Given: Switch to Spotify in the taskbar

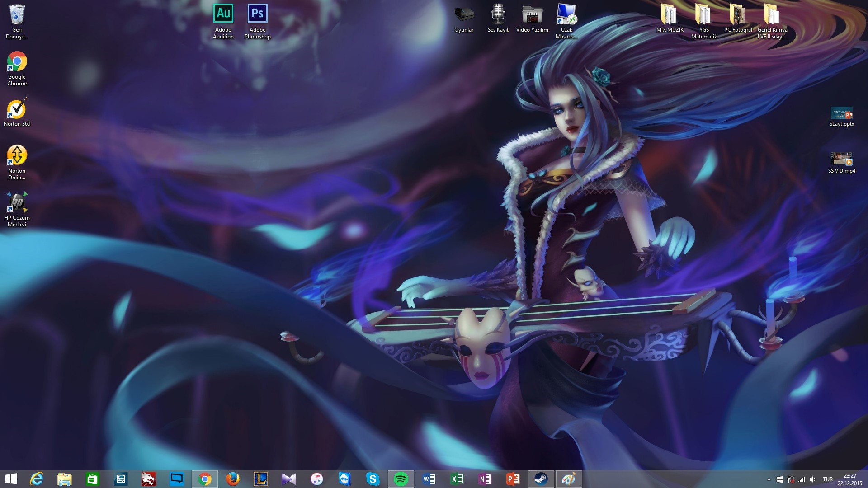Looking at the screenshot, I should (401, 479).
